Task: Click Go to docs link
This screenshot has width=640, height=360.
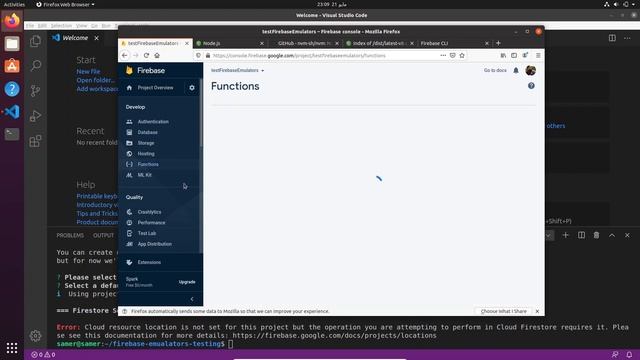Action: point(495,70)
